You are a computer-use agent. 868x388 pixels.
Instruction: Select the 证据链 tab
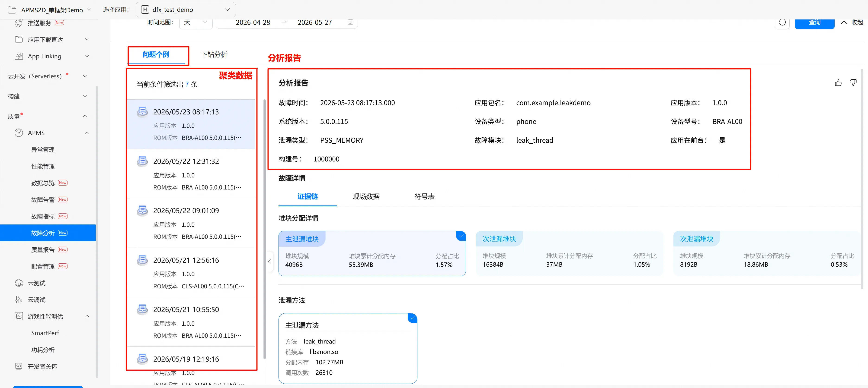pos(308,196)
